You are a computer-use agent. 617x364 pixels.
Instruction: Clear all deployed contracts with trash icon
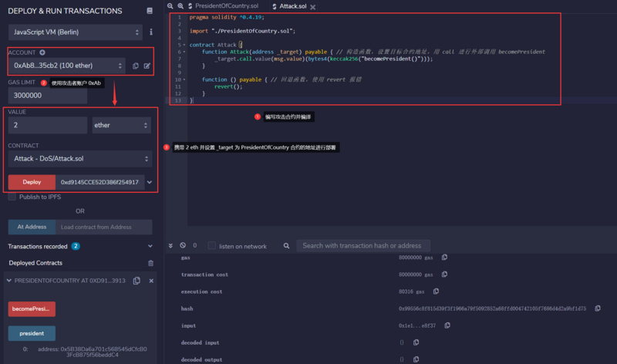[x=150, y=263]
